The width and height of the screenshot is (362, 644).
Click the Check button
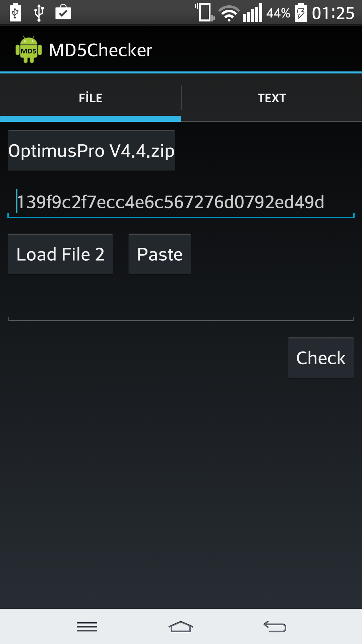point(321,358)
